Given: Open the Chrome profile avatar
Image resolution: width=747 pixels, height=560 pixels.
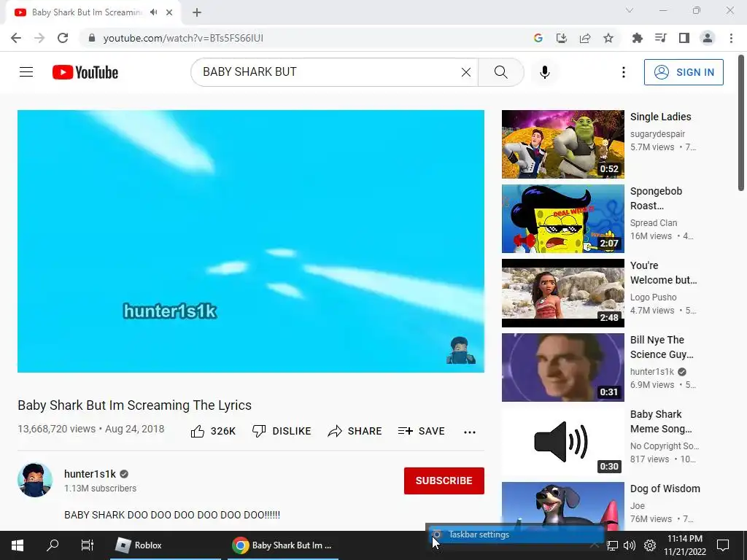Looking at the screenshot, I should coord(708,38).
